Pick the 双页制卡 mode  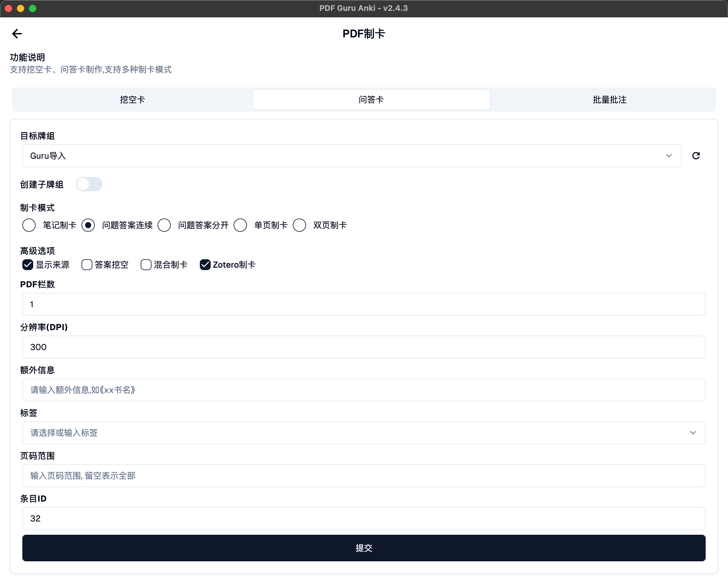pos(299,225)
